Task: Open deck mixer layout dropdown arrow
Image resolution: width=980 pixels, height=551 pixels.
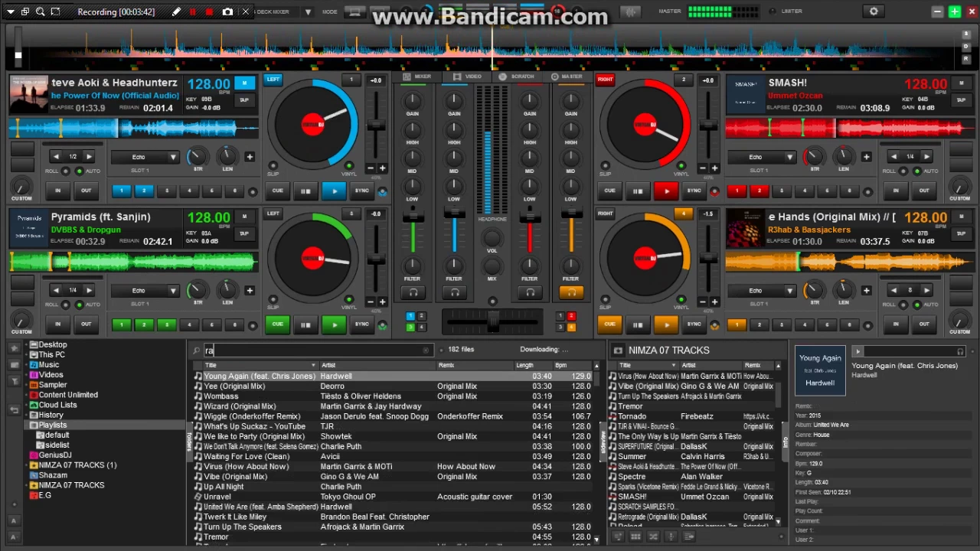Action: coord(308,12)
